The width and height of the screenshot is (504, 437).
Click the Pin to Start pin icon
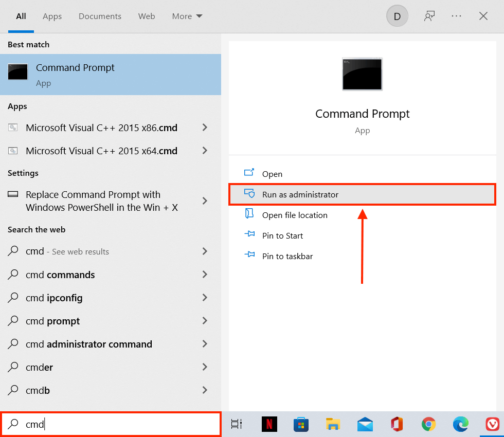[x=249, y=234]
